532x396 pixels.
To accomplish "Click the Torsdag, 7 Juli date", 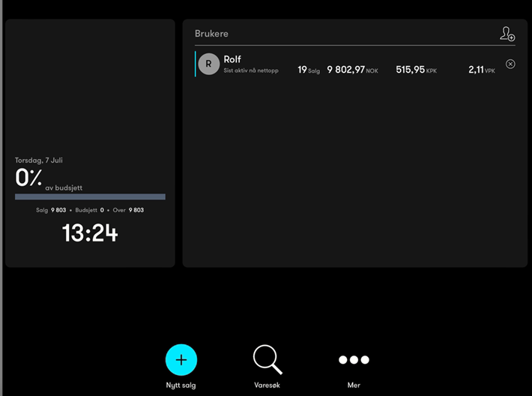I will pyautogui.click(x=39, y=160).
